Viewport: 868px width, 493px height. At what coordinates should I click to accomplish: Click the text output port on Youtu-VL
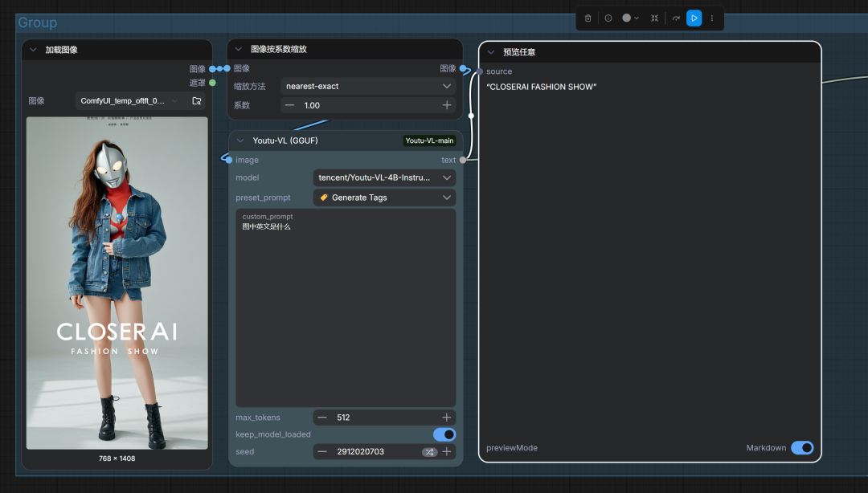[463, 160]
